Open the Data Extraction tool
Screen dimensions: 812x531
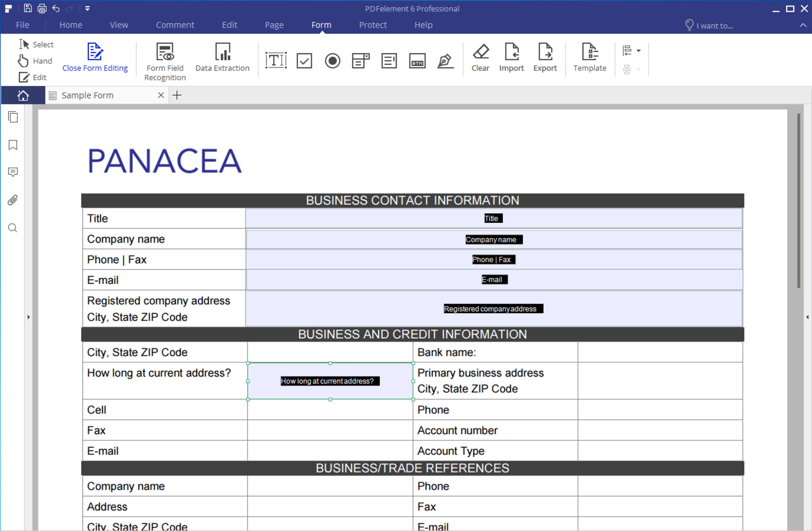[223, 57]
